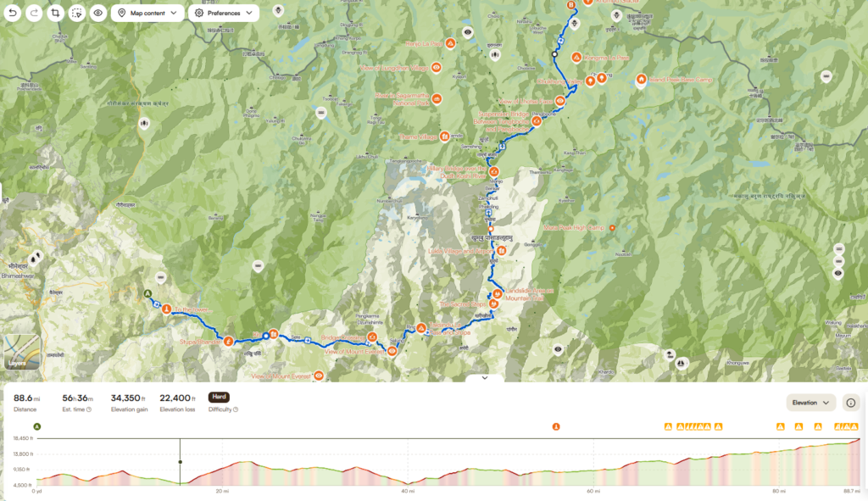The height and width of the screenshot is (501, 868).
Task: Activate the area selection tool
Action: [x=77, y=13]
